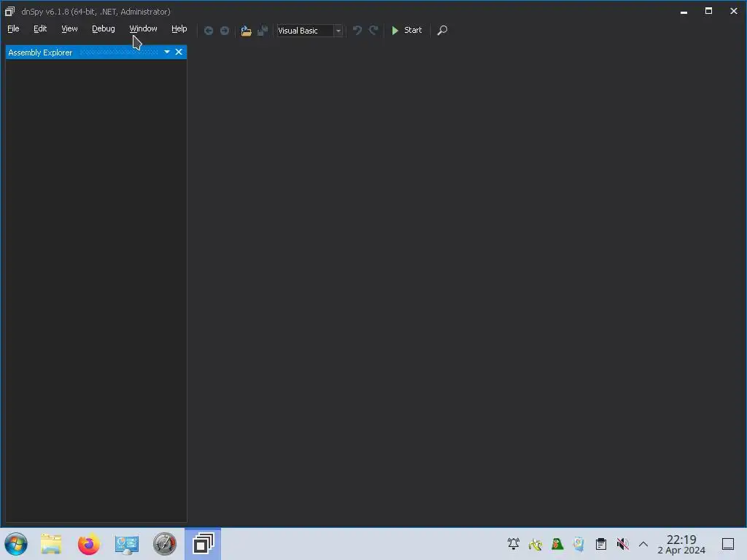Open the gauge utility taskbar icon

click(164, 544)
